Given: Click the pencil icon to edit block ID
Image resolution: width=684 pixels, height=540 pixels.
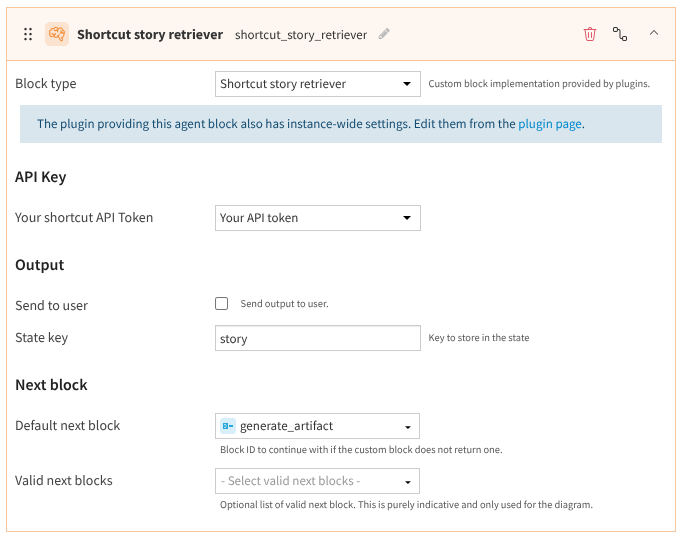Looking at the screenshot, I should click(384, 34).
